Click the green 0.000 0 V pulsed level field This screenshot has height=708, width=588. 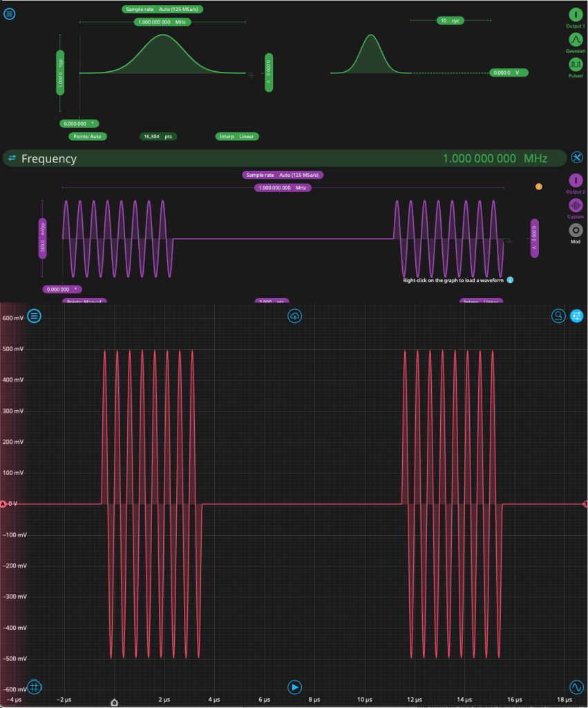[509, 73]
